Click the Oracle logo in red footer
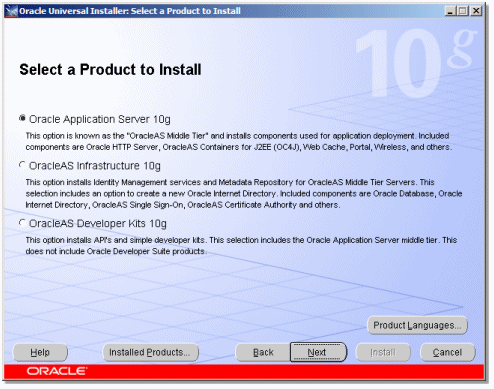The image size is (494, 389). coord(57,371)
